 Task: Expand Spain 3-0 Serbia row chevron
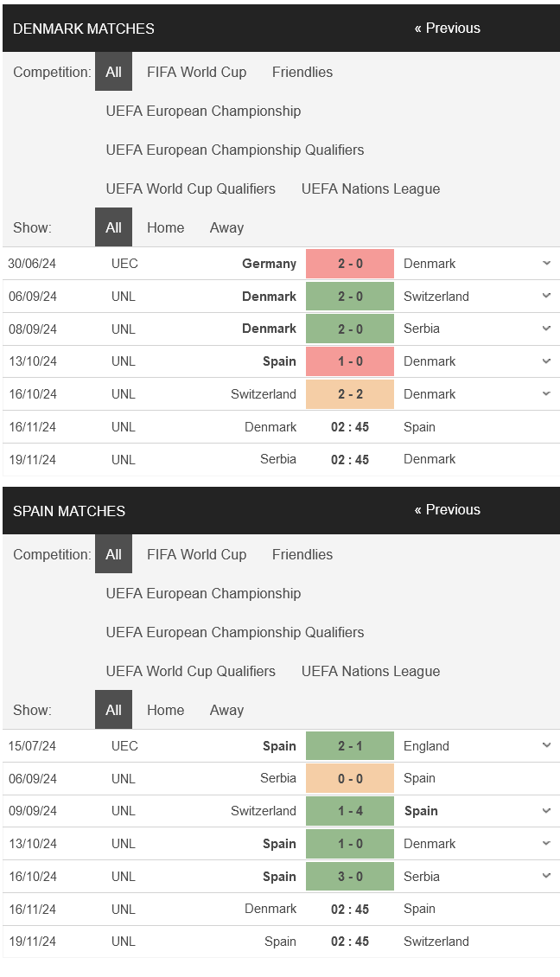point(546,876)
